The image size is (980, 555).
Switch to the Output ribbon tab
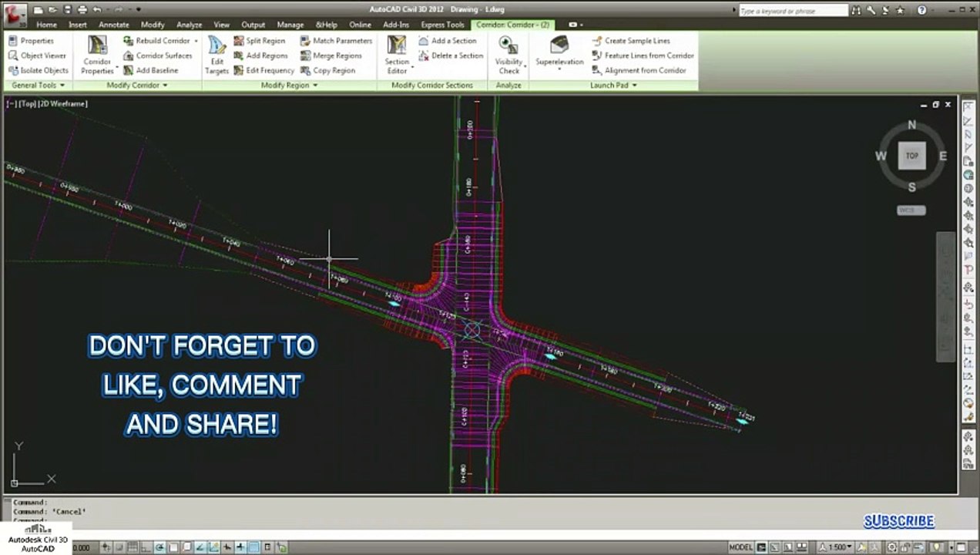click(253, 25)
